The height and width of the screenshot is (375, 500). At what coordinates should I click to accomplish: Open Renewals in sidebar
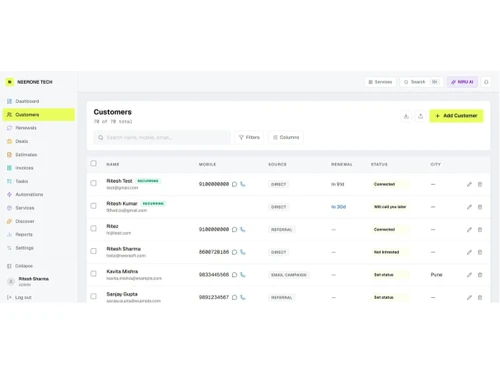(39, 128)
